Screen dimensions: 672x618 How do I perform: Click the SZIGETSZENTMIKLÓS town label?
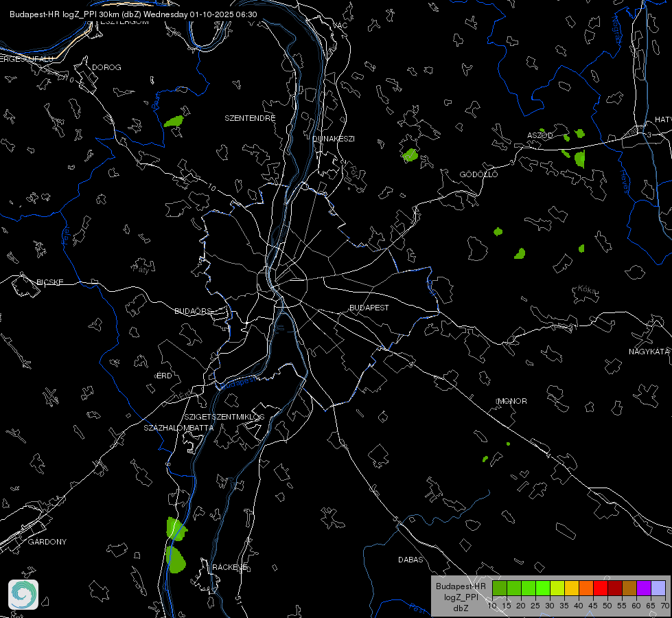[224, 416]
